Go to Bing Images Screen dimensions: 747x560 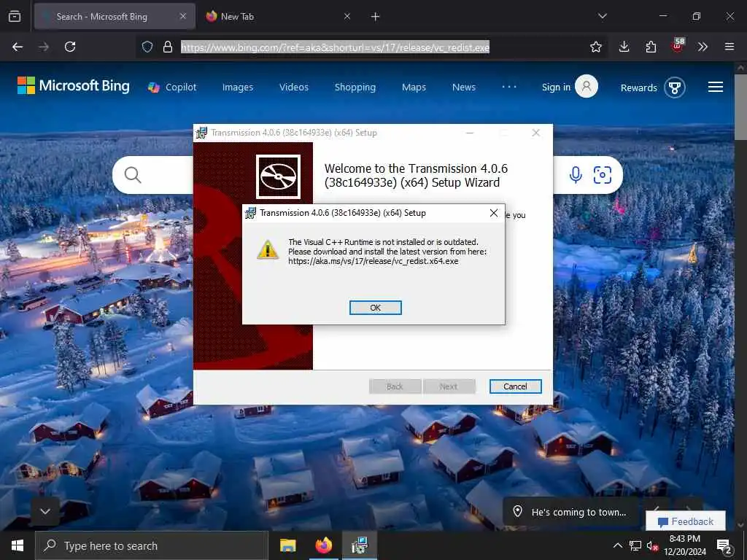(x=238, y=87)
